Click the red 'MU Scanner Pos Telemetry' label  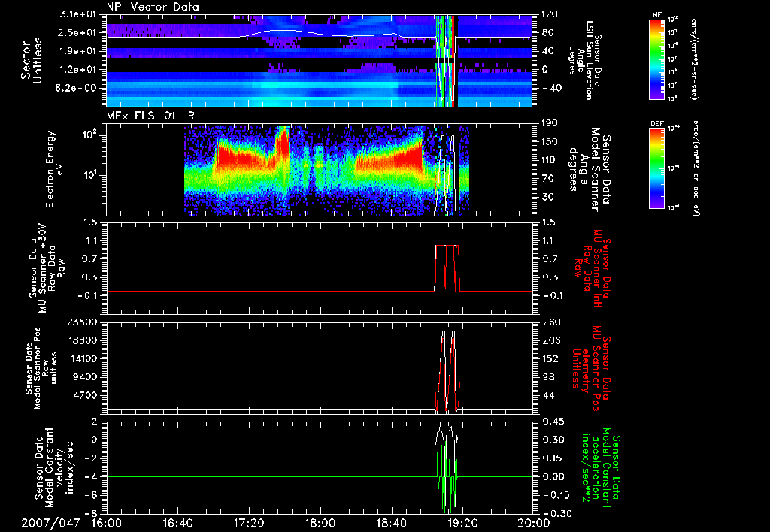click(x=591, y=368)
